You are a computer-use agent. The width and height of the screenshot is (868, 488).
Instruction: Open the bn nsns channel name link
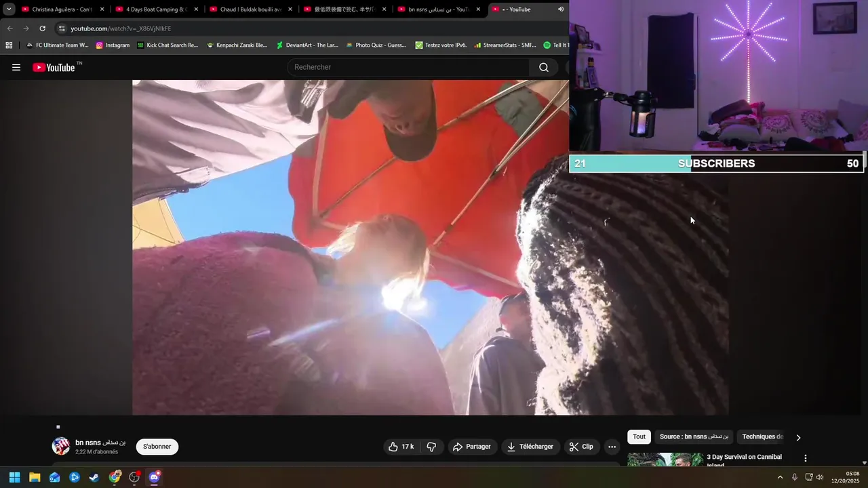100,442
